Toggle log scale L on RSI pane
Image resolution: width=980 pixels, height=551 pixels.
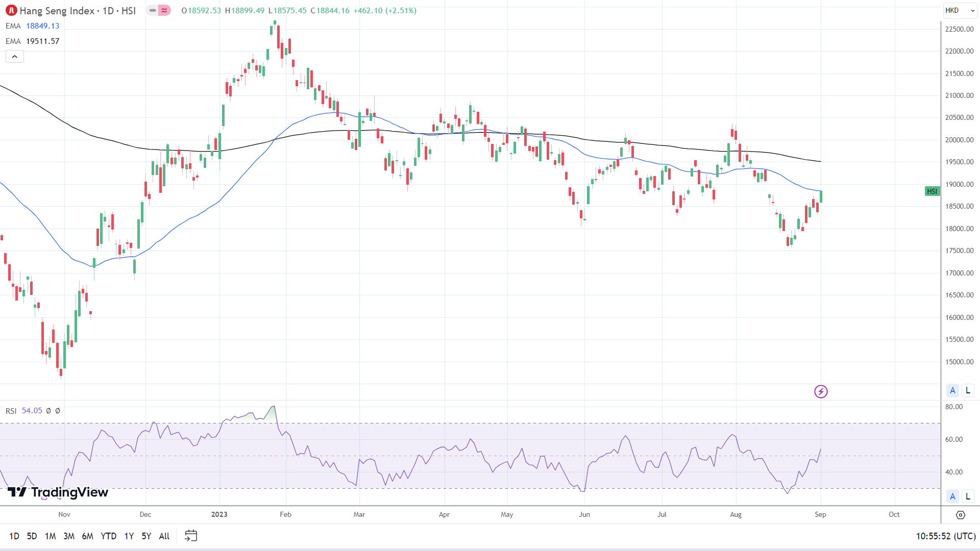pos(968,496)
